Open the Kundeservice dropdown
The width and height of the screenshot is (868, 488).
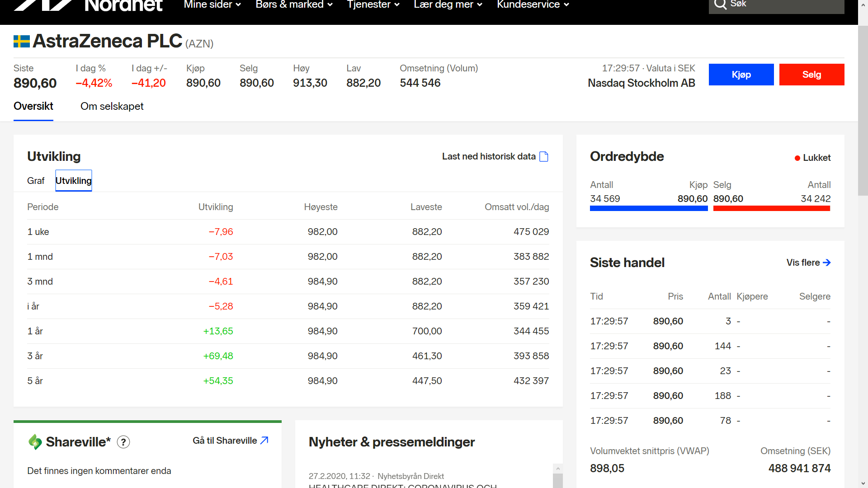click(533, 5)
